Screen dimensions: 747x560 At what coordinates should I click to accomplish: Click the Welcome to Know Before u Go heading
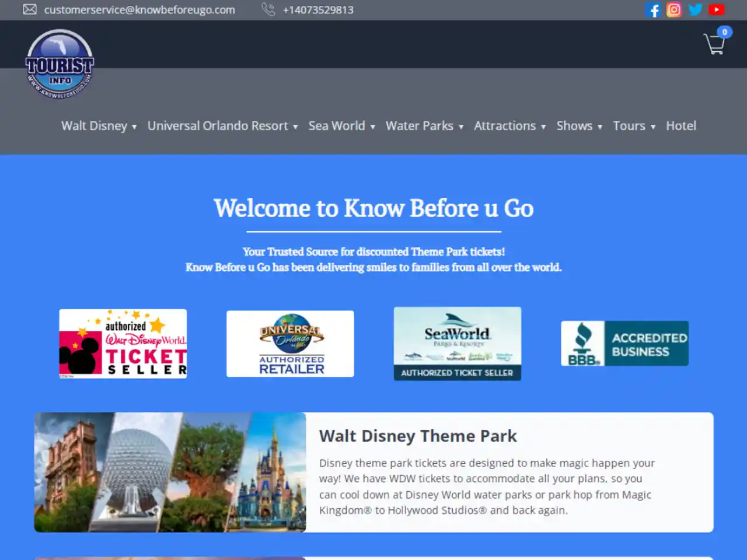pos(373,208)
